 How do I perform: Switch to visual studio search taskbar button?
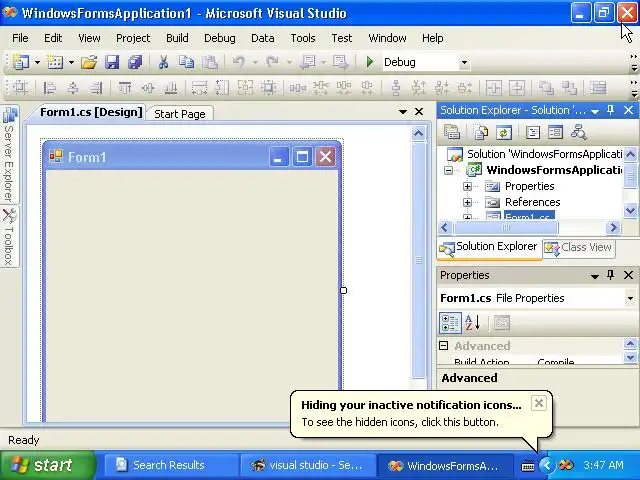[307, 465]
